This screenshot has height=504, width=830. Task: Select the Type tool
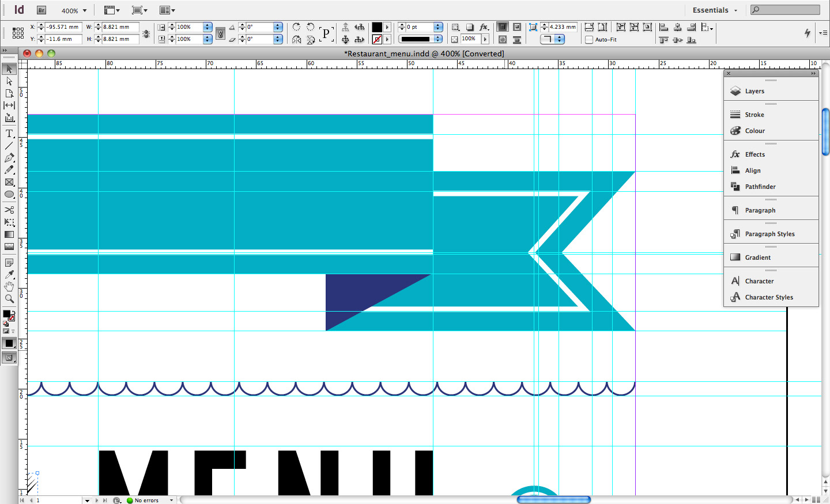(9, 134)
